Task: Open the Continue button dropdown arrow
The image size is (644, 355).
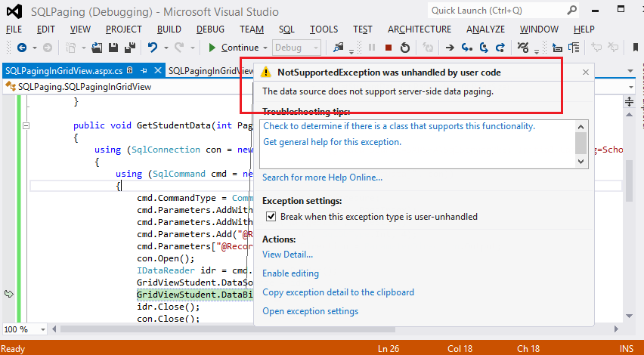Action: (264, 48)
